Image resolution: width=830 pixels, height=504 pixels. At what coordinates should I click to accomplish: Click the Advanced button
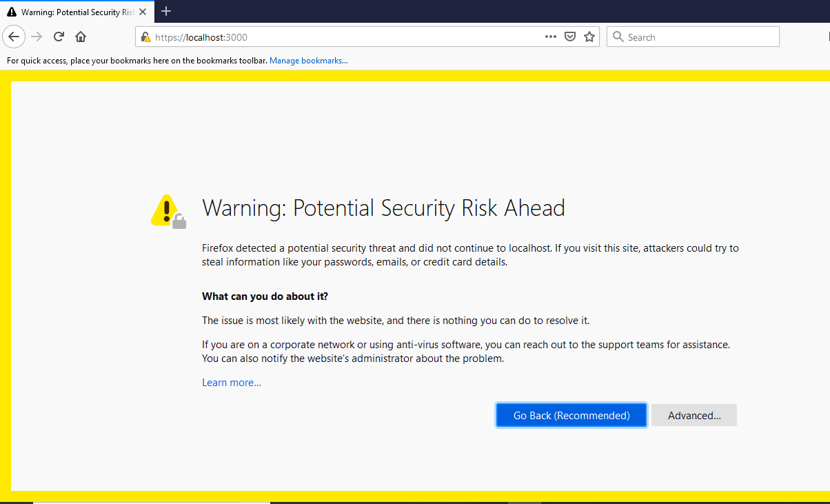point(694,416)
